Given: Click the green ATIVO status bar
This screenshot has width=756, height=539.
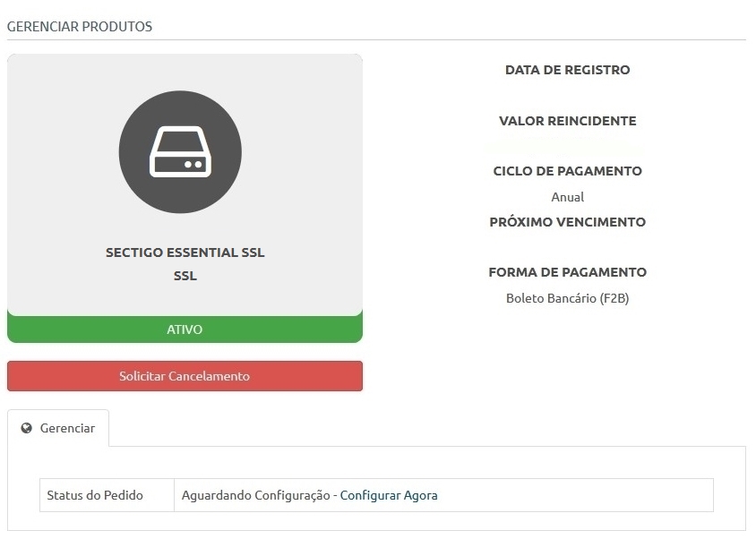Looking at the screenshot, I should 185,329.
